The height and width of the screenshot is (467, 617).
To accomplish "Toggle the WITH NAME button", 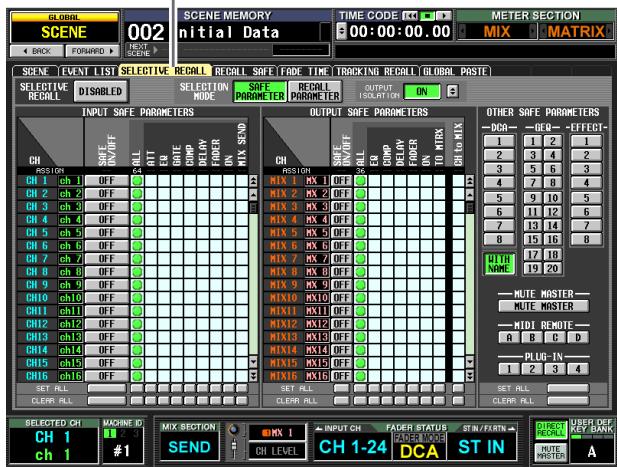I will (499, 264).
